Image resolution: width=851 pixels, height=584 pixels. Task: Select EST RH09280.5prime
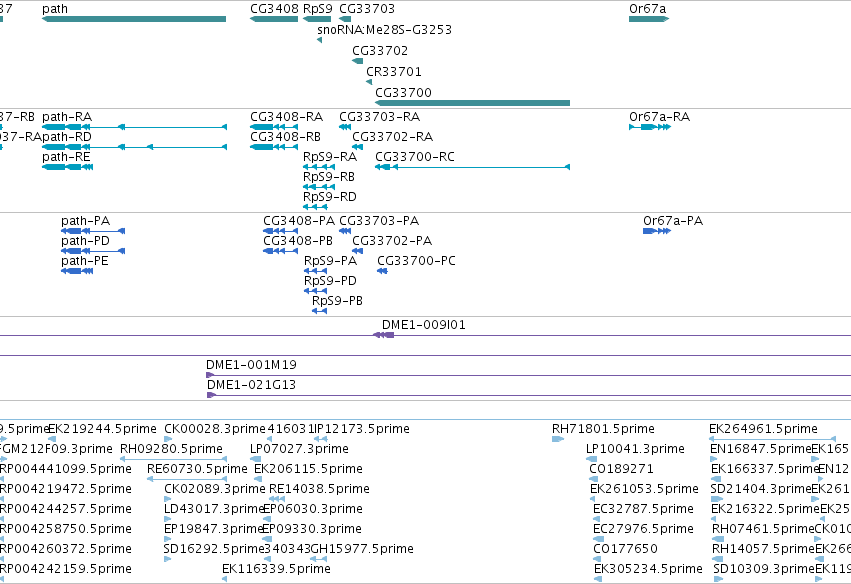pos(172,449)
